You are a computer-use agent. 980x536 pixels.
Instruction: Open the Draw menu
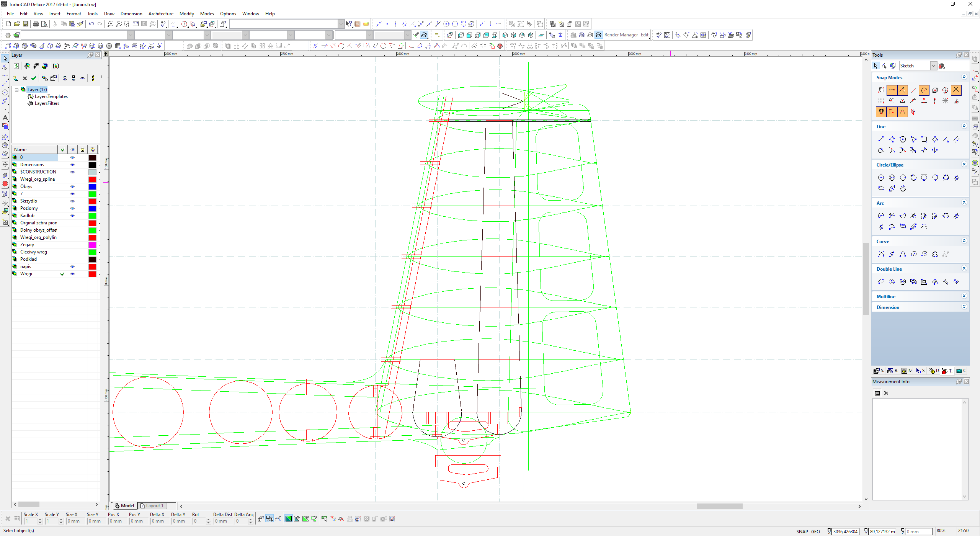109,14
